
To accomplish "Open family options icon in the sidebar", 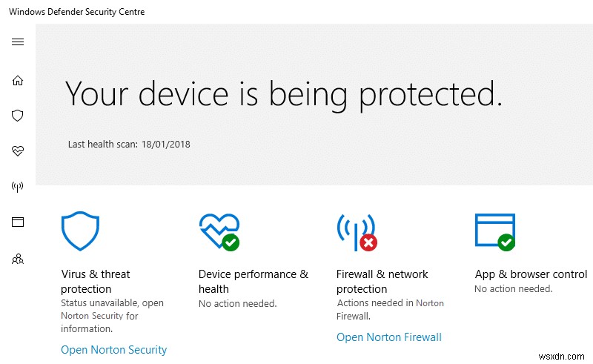I will [x=18, y=259].
